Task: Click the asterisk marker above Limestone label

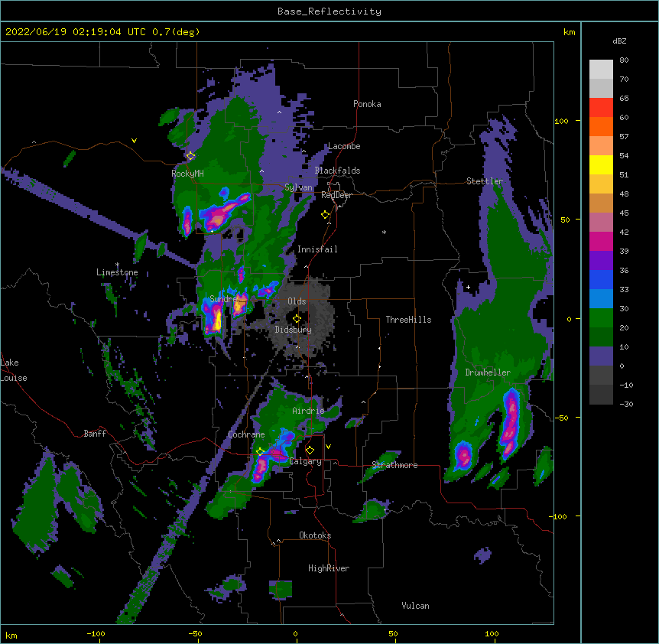Action: pyautogui.click(x=118, y=265)
